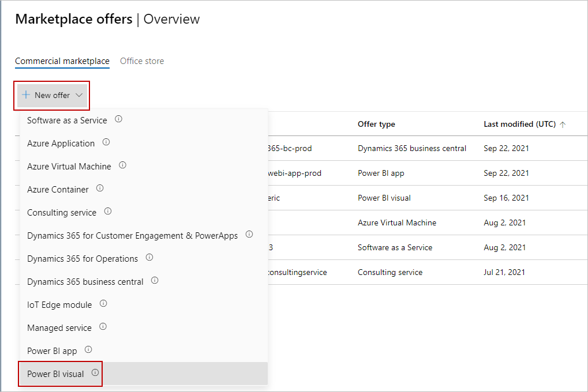Select Dynamics 365 for Customer Engagement & PowerApps
This screenshot has width=588, height=392.
[132, 235]
